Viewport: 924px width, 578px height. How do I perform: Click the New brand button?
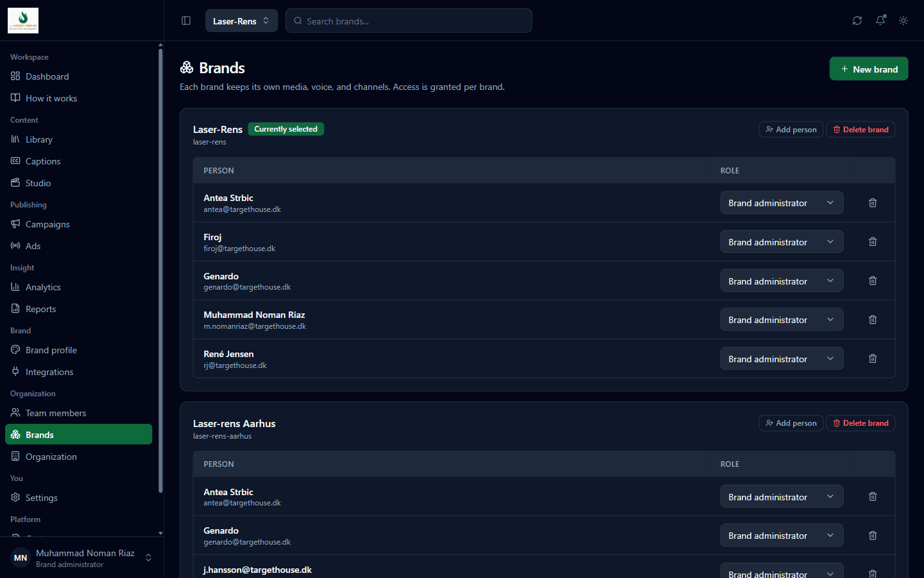coord(869,69)
